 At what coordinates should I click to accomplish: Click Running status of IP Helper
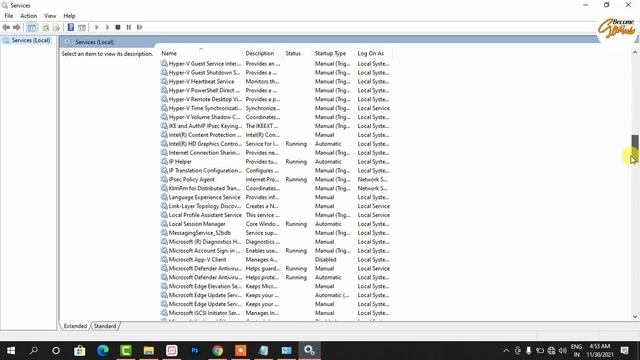pyautogui.click(x=296, y=162)
